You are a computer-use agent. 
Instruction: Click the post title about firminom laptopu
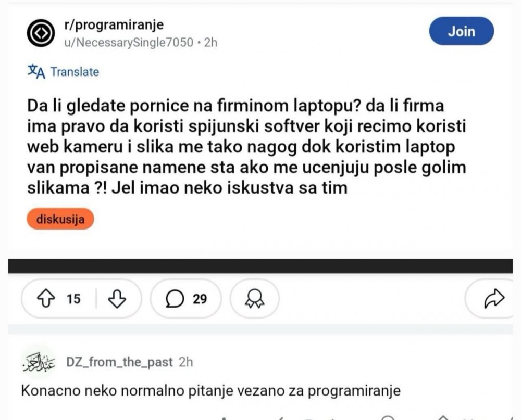pyautogui.click(x=246, y=147)
